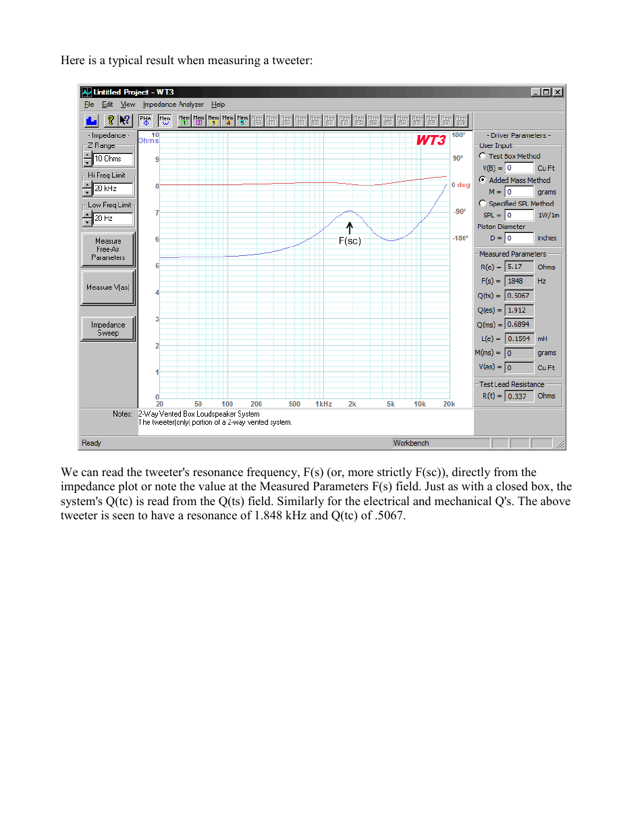Click the 20 Hz Low Freq Limit field
The width and height of the screenshot is (644, 834).
(113, 219)
